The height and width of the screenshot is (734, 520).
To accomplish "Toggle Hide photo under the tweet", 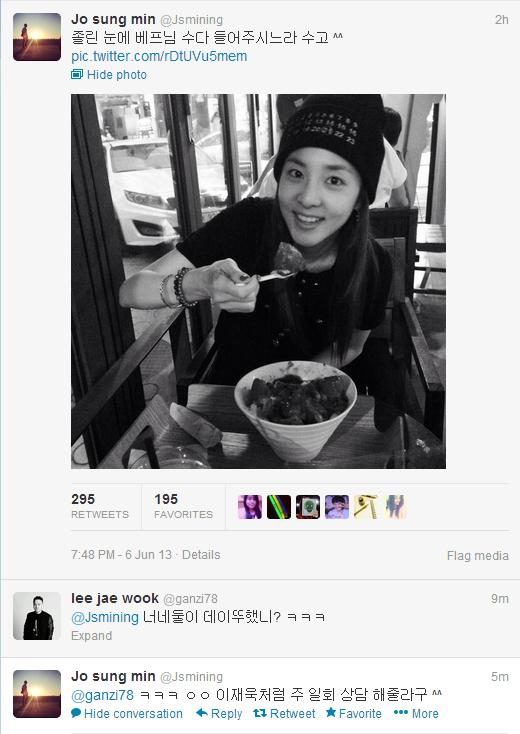I will click(109, 74).
